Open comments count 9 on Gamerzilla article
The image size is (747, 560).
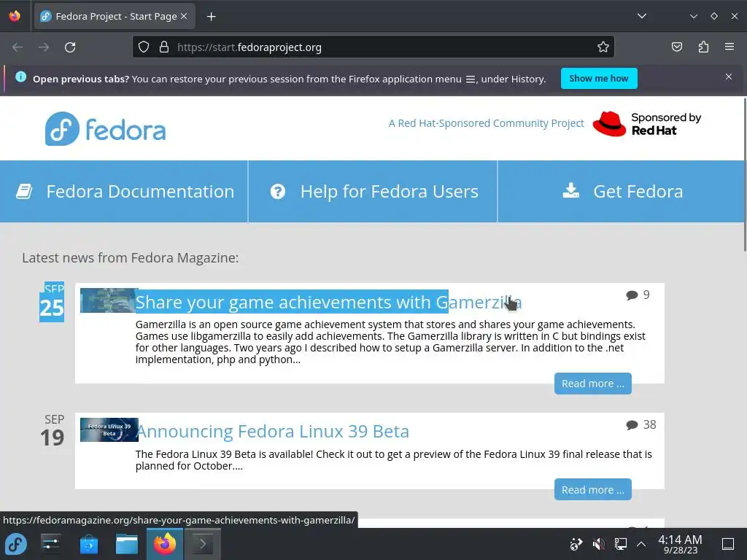[x=638, y=295]
